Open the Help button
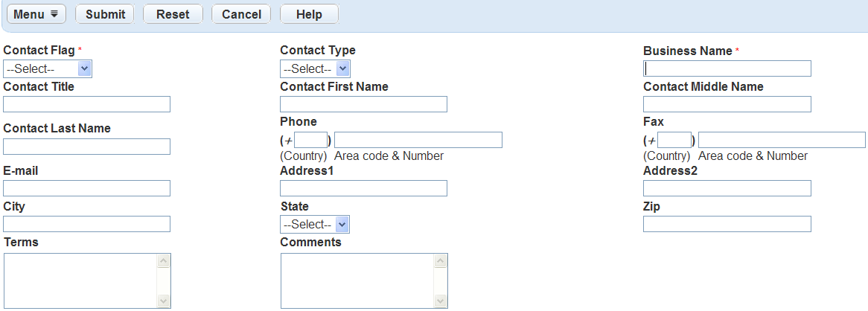 (309, 14)
